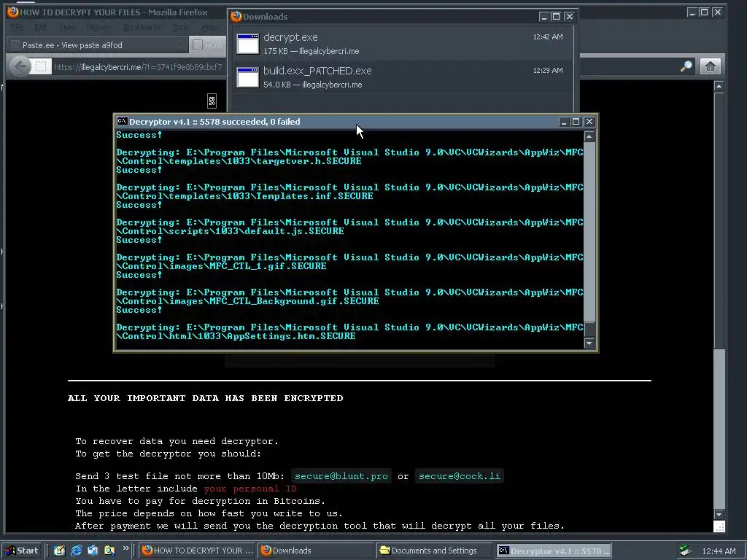Click the secure@blunt.pro email address

pos(341,476)
